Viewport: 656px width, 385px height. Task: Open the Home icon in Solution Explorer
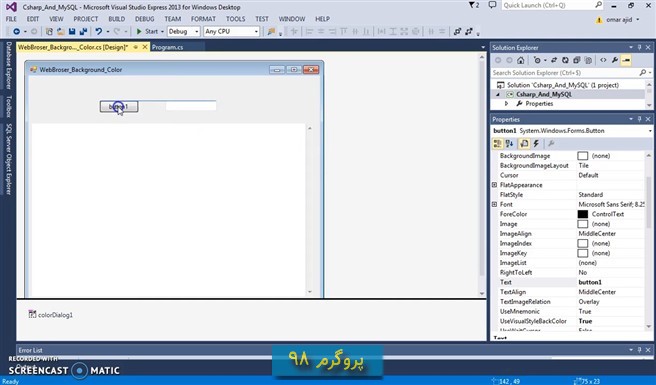(520, 60)
